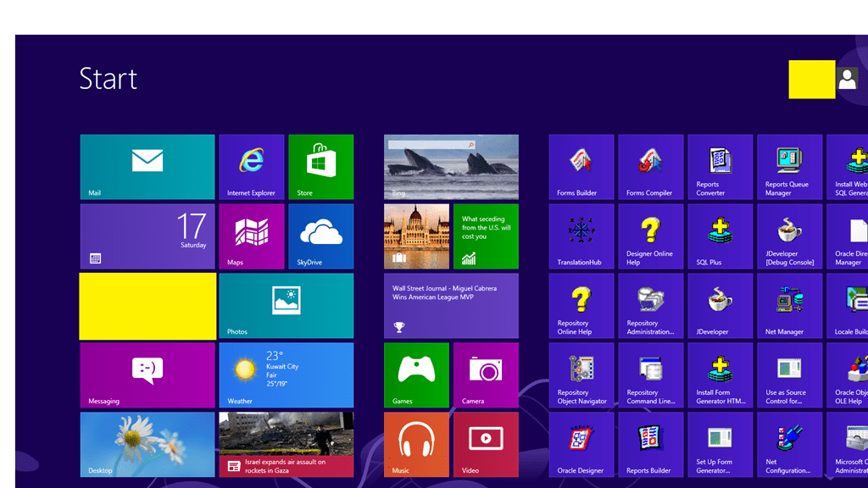Open Repository Command Line tile
Image resolution: width=868 pixels, height=488 pixels.
(x=651, y=375)
